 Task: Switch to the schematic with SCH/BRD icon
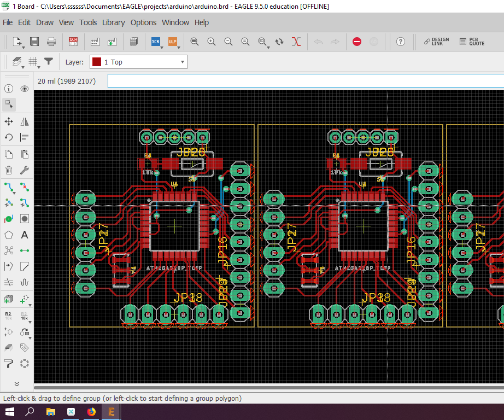click(x=73, y=41)
